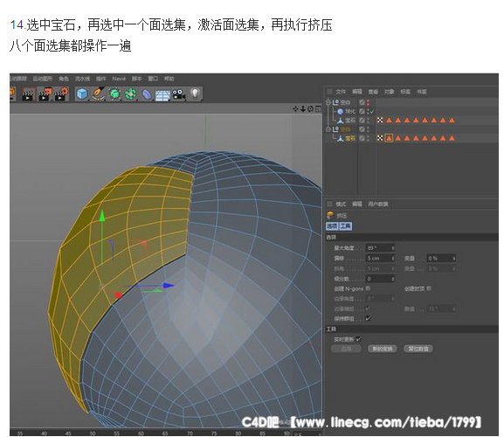This screenshot has height=437, width=504.
Task: Toggle visibility dots of 球化 object
Action: [369, 111]
